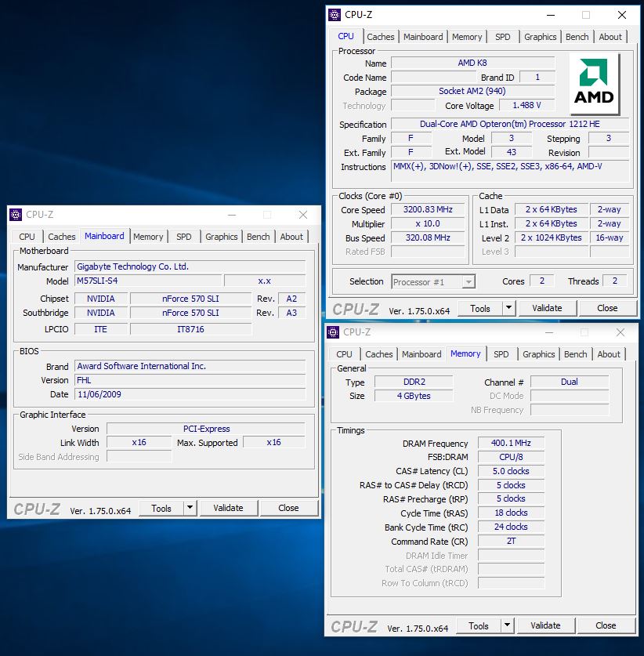Open Graphics tab in the CPU window

pyautogui.click(x=541, y=37)
